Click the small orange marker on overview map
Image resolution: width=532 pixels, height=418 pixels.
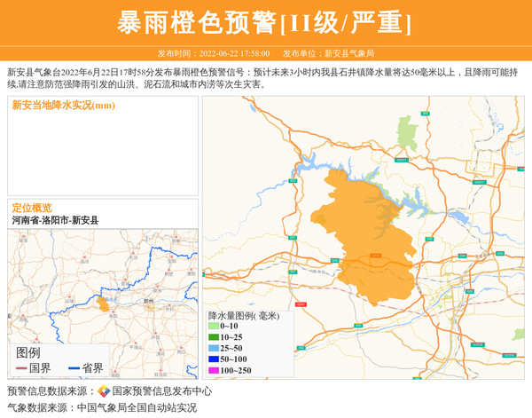coord(103,304)
